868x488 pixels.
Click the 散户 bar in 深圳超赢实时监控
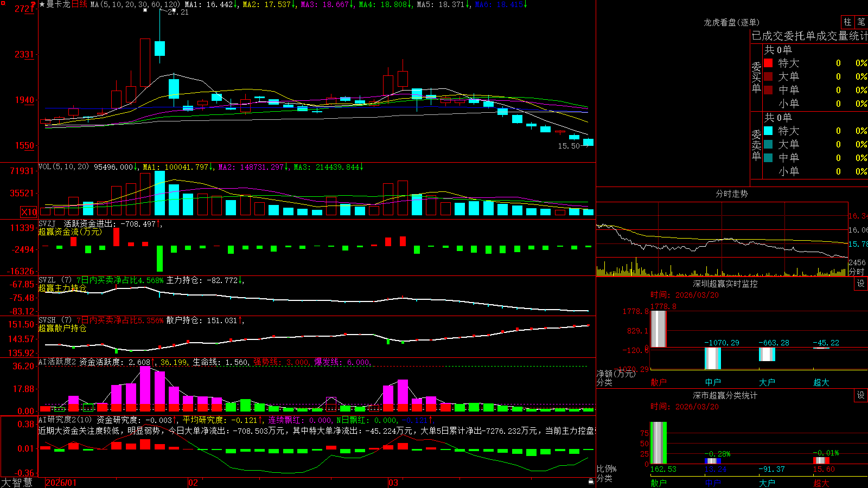click(x=658, y=329)
